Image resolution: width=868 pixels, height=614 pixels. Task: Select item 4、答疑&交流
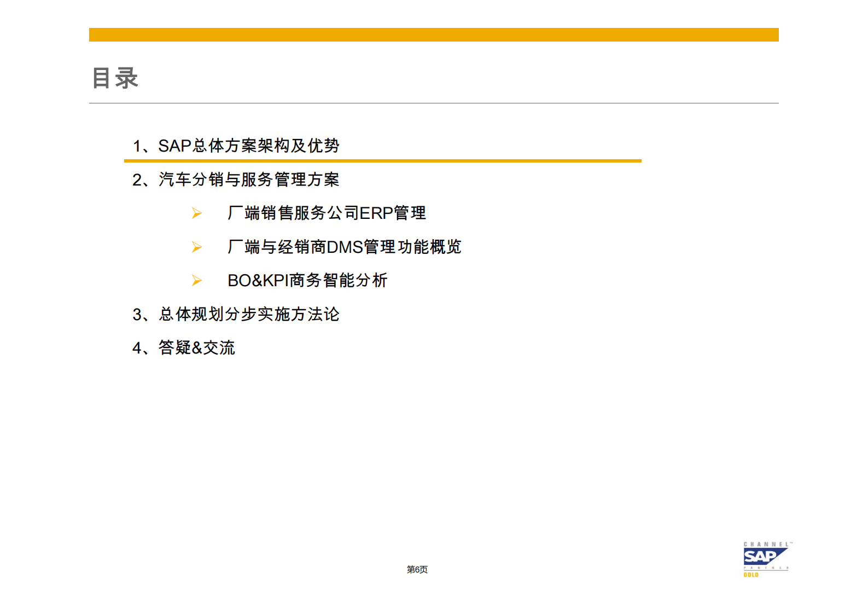(x=184, y=347)
